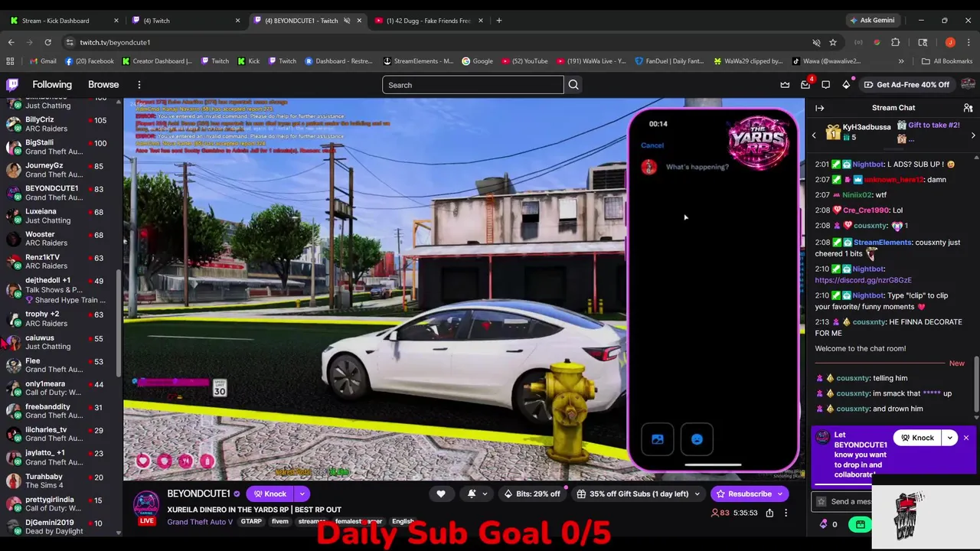980x551 pixels.
Task: Open Get Bits diamond icon in top bar
Action: pyautogui.click(x=846, y=85)
